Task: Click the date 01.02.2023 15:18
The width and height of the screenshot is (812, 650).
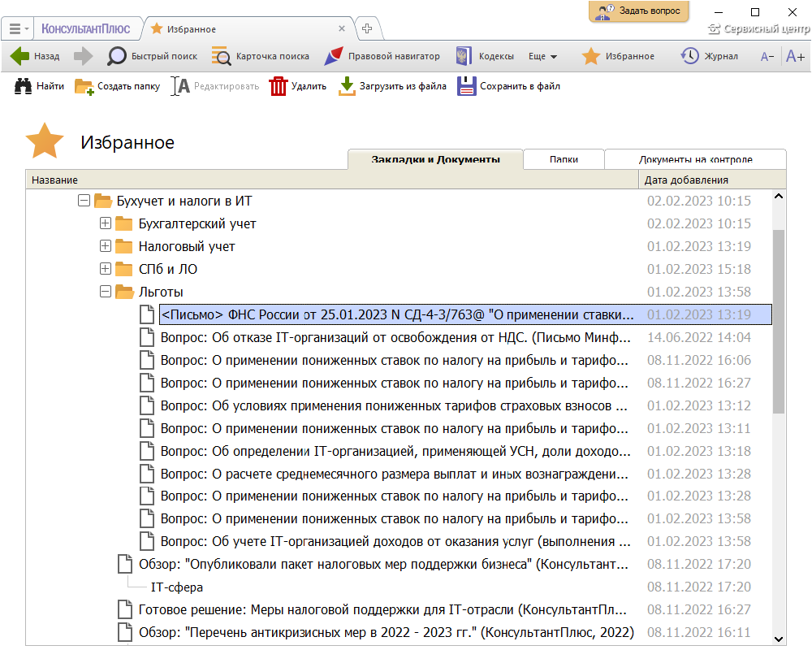Action: 698,269
